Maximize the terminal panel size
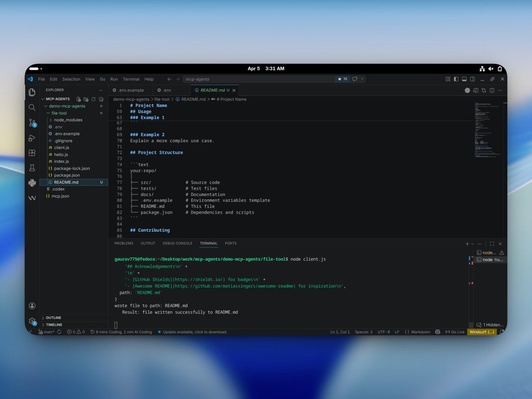The height and width of the screenshot is (399, 532). (x=492, y=244)
